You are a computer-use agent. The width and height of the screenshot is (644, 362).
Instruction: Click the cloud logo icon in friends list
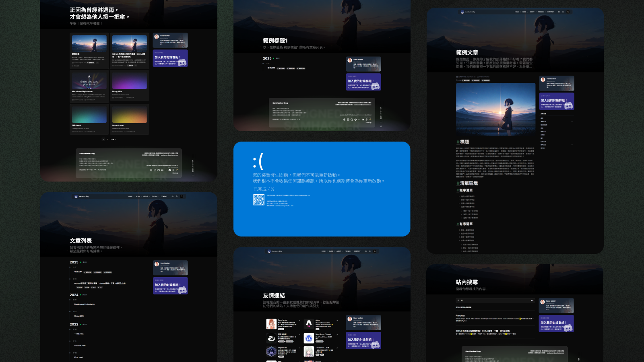point(271,338)
